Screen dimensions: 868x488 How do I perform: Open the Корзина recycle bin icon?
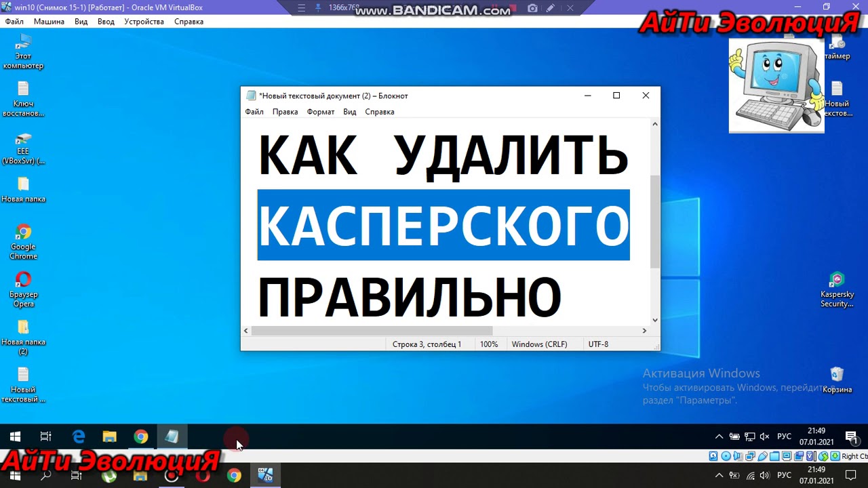(x=837, y=380)
